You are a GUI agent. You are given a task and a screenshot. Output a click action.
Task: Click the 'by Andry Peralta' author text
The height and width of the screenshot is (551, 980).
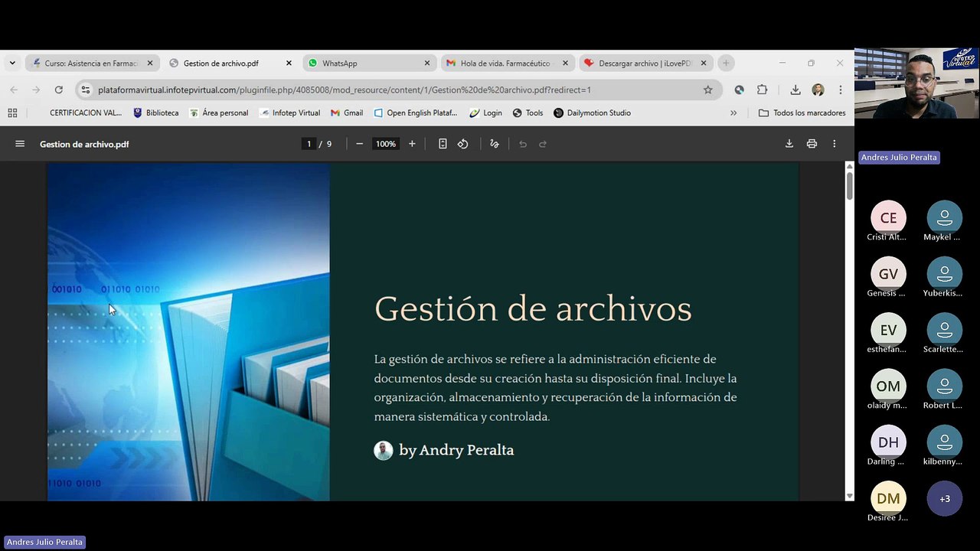tap(456, 450)
